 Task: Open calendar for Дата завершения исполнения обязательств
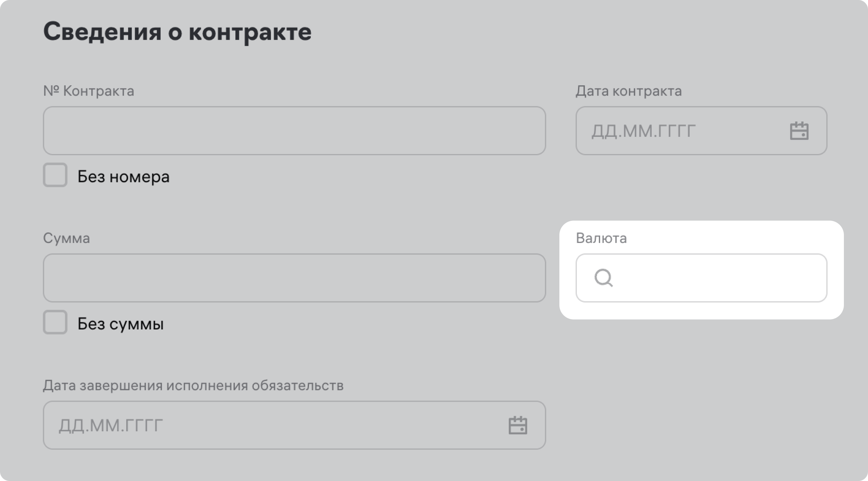pyautogui.click(x=517, y=426)
